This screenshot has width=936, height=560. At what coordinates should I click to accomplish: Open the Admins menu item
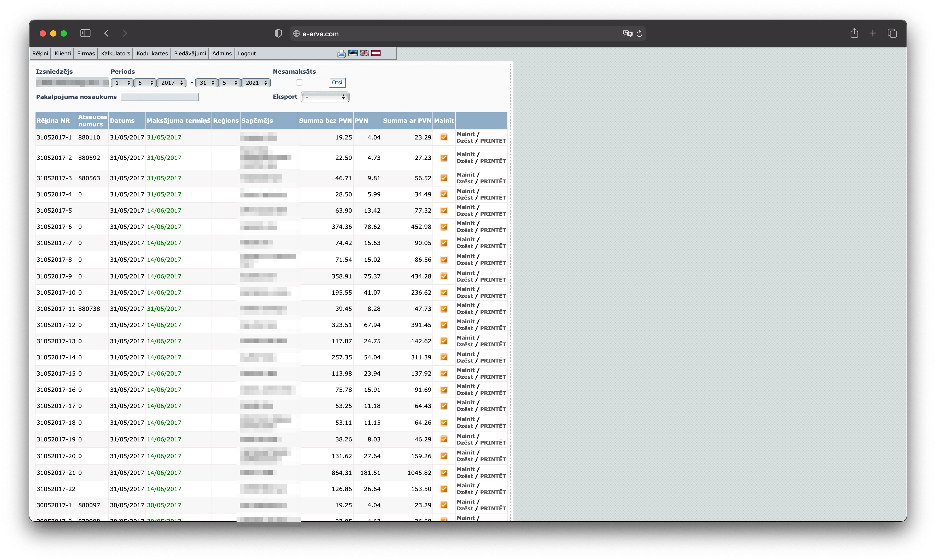(x=222, y=54)
